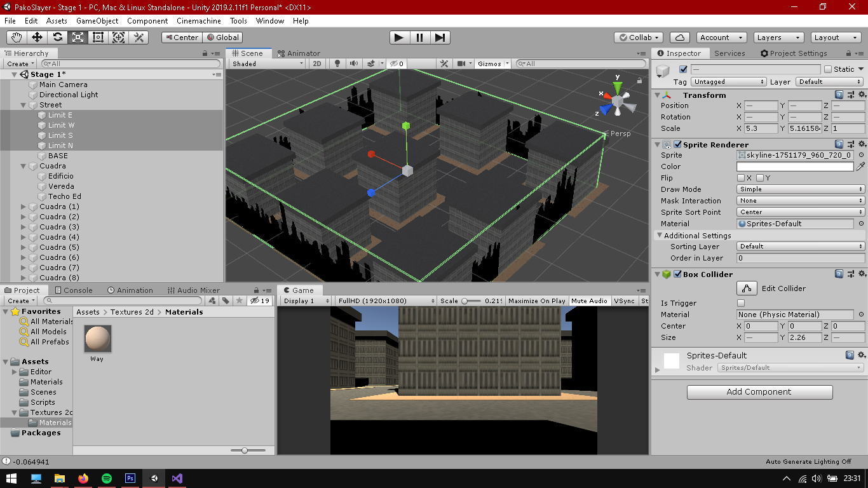The image size is (868, 488).
Task: Click the Pause button
Action: (419, 37)
